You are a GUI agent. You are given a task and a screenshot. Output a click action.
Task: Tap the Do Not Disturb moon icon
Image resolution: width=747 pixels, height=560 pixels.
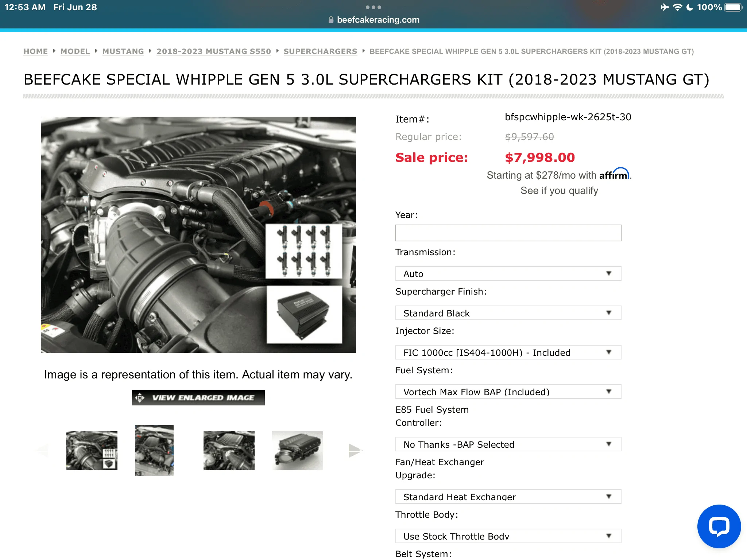pos(690,7)
